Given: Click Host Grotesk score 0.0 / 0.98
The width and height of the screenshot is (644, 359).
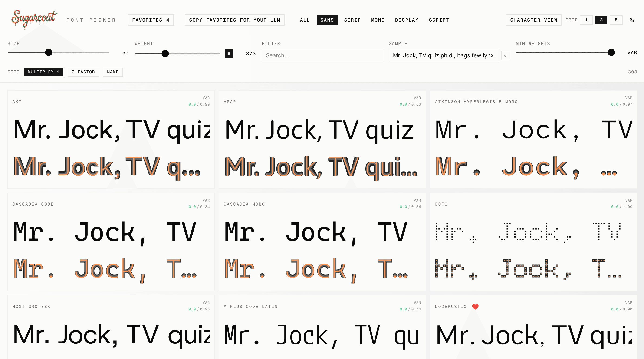Looking at the screenshot, I should tap(199, 309).
